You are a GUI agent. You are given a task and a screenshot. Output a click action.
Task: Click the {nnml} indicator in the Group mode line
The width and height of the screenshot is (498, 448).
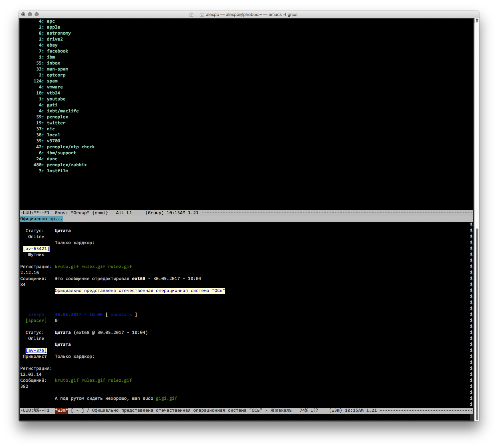100,213
